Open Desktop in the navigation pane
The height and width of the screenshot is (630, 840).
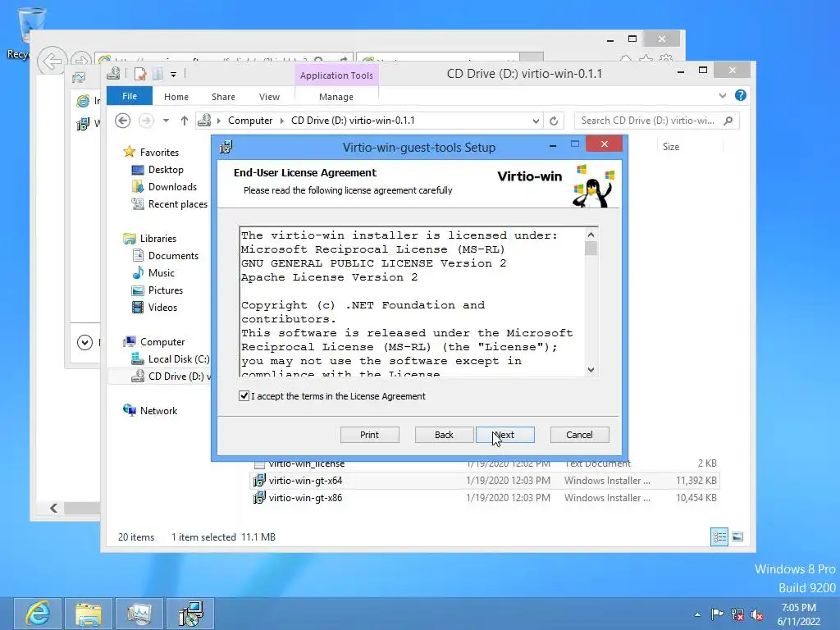(166, 169)
